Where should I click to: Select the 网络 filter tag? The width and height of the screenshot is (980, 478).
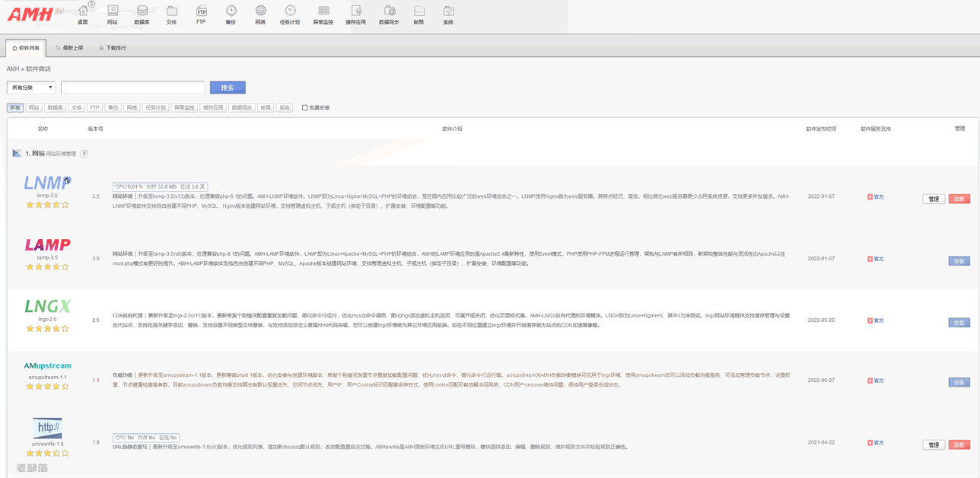(x=132, y=108)
